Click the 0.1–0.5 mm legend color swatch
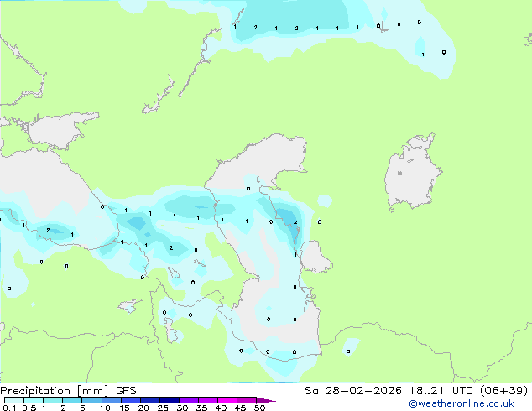532x411 pixels. click(x=14, y=400)
